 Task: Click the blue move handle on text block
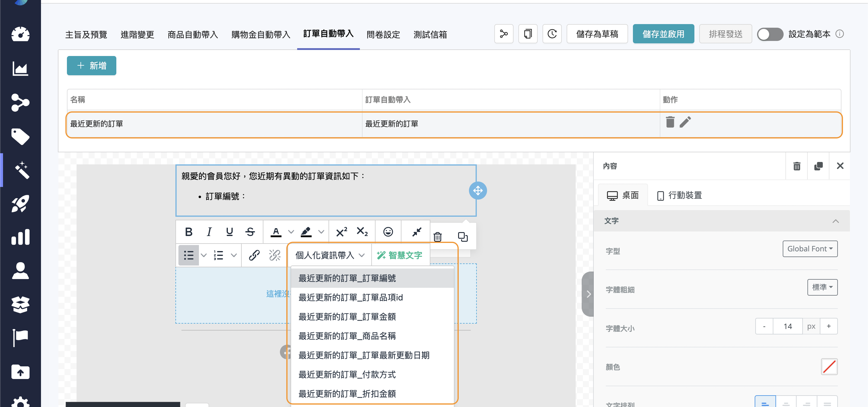pos(477,191)
